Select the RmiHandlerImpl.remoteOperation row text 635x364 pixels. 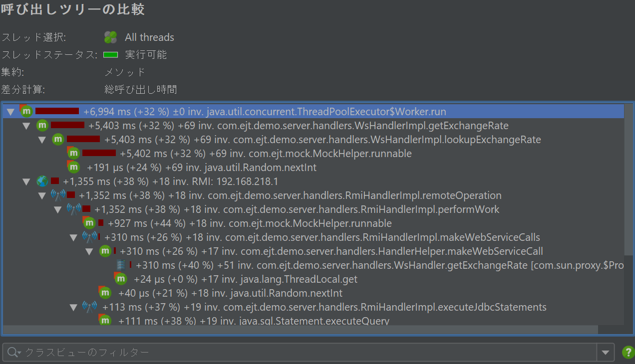[290, 195]
